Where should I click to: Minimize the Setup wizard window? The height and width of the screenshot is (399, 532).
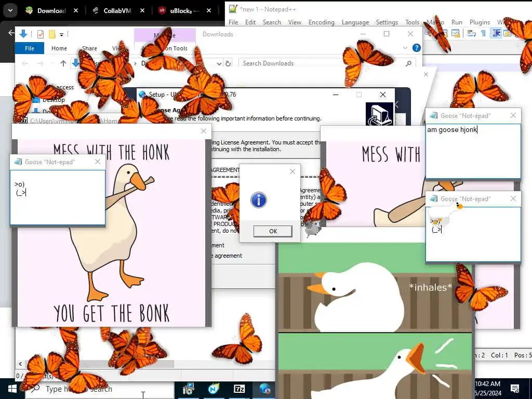tap(336, 95)
